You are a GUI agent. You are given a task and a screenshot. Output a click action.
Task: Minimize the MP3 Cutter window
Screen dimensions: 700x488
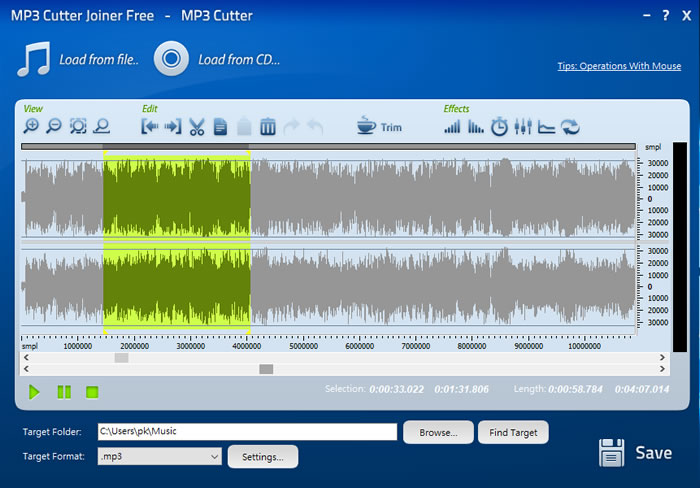[646, 16]
